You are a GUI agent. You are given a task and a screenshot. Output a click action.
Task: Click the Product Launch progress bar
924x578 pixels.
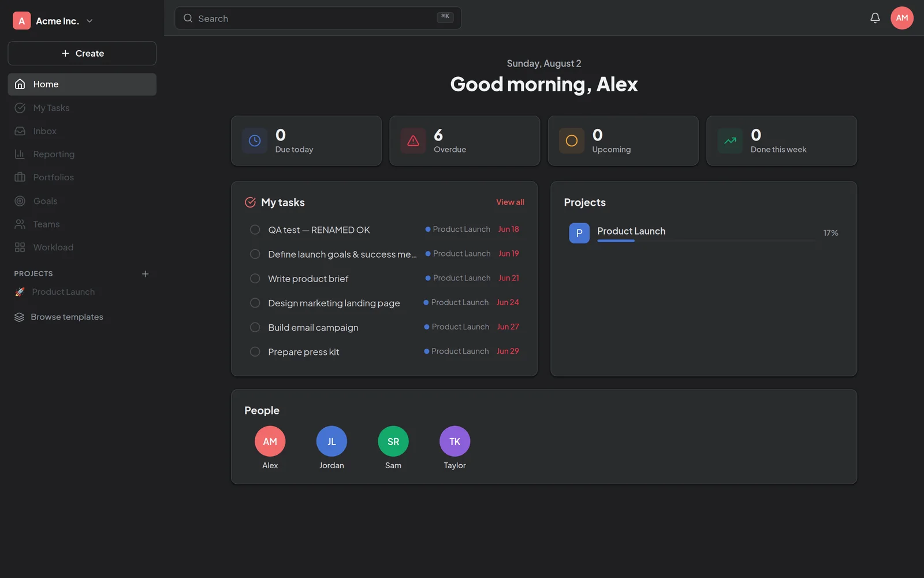706,240
